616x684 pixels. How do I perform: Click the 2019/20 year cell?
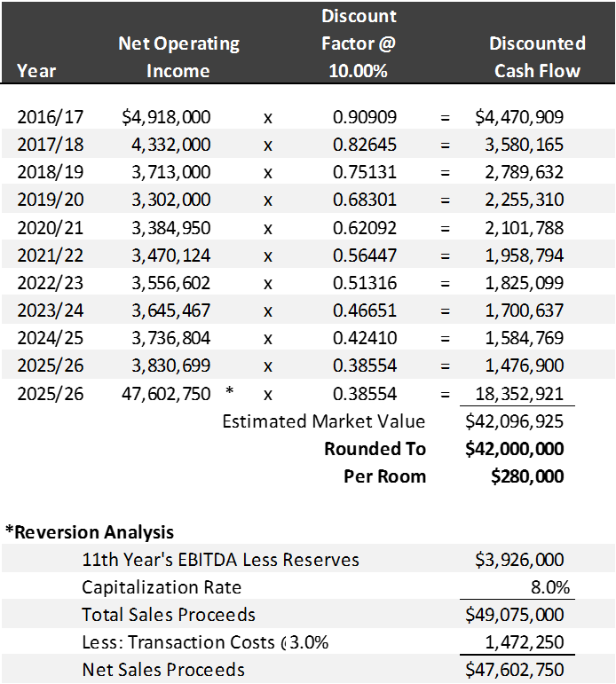tap(51, 200)
